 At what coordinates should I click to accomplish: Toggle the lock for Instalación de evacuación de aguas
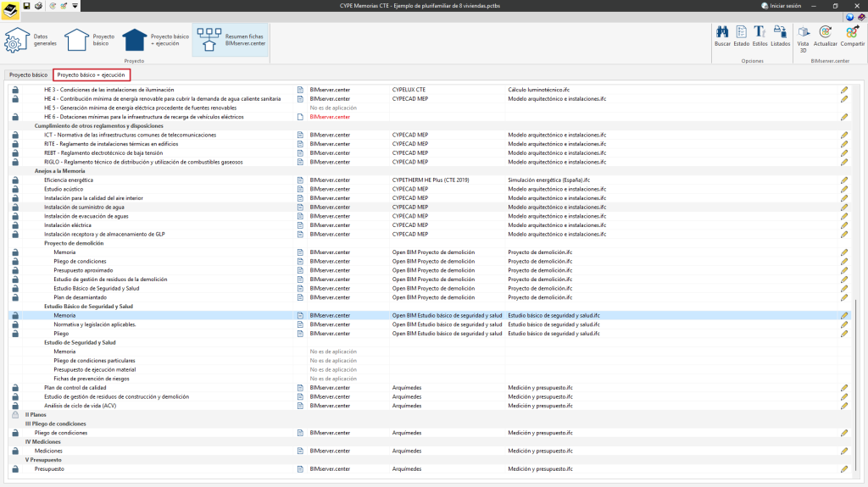click(x=15, y=216)
